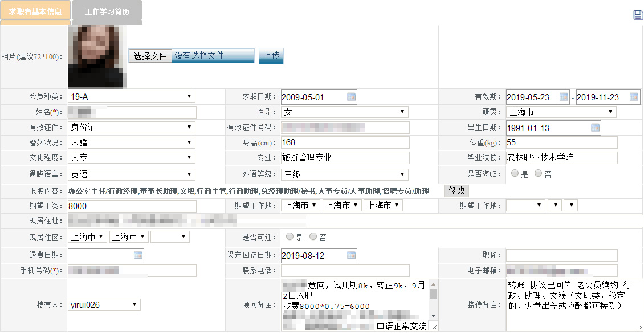Click the empty 职称 field
The height and width of the screenshot is (334, 644).
tap(562, 255)
